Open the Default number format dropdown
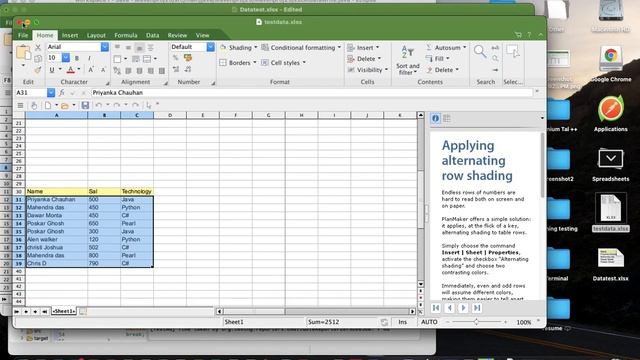This screenshot has height=360, width=640. [211, 47]
